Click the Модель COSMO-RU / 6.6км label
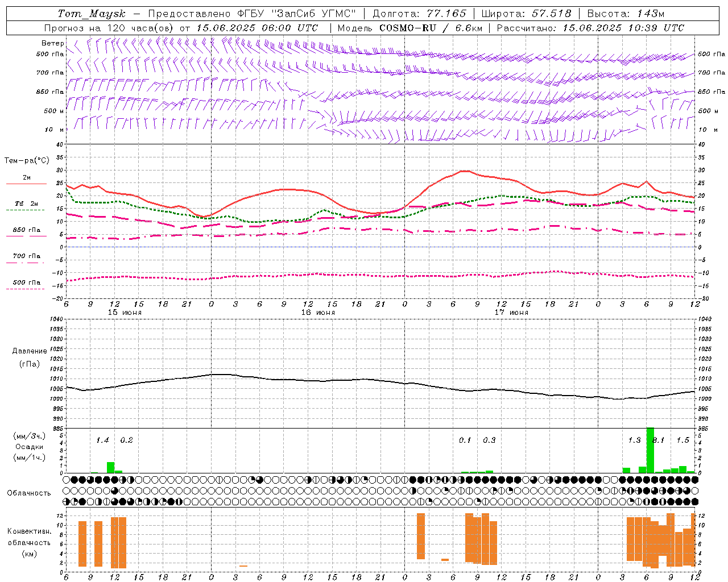 coord(410,28)
